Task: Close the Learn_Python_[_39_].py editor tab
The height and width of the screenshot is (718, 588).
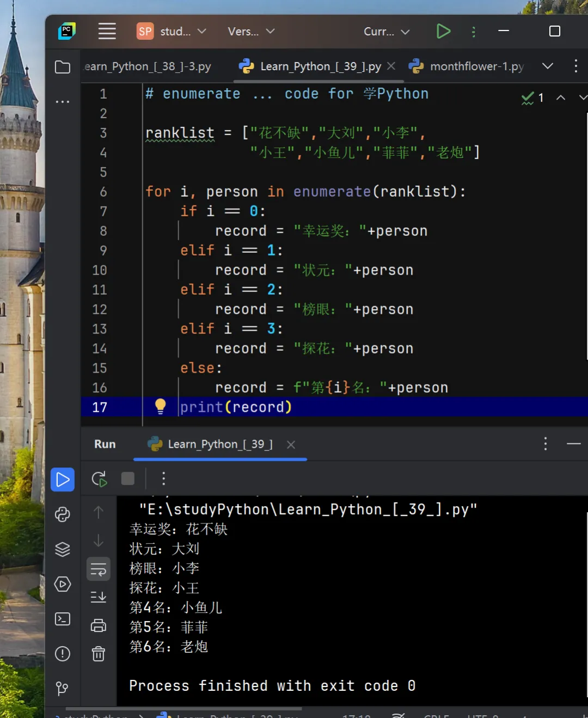Action: 391,66
